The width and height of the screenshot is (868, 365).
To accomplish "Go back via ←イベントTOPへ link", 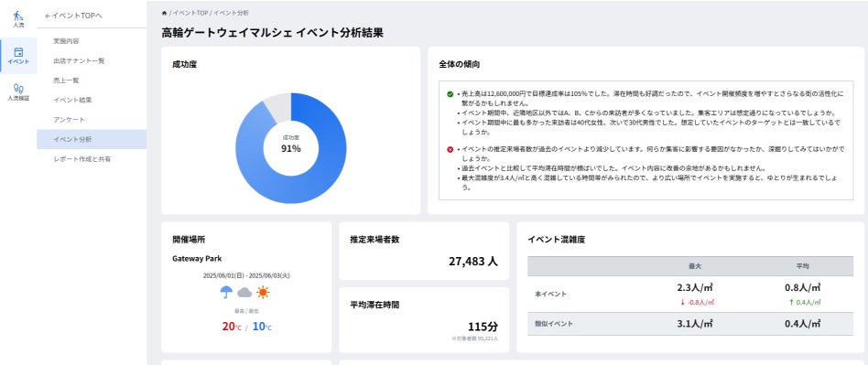I will pyautogui.click(x=73, y=16).
